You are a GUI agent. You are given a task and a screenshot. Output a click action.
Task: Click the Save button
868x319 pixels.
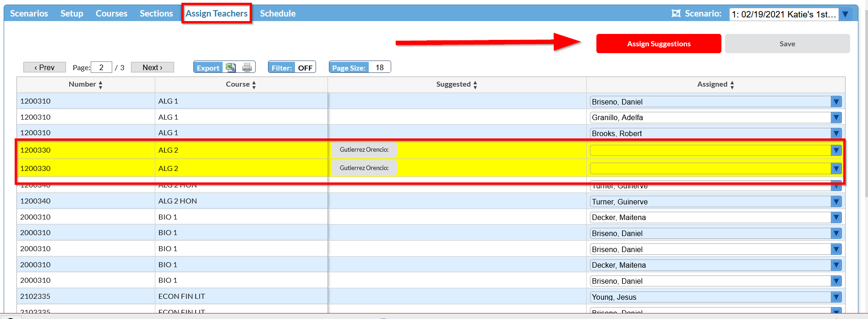coord(787,44)
